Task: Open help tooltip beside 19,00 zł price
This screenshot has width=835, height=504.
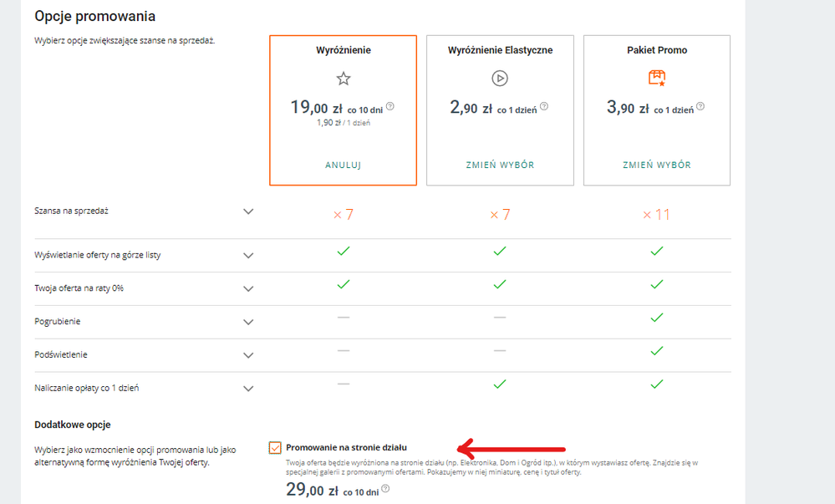Action: click(x=390, y=107)
